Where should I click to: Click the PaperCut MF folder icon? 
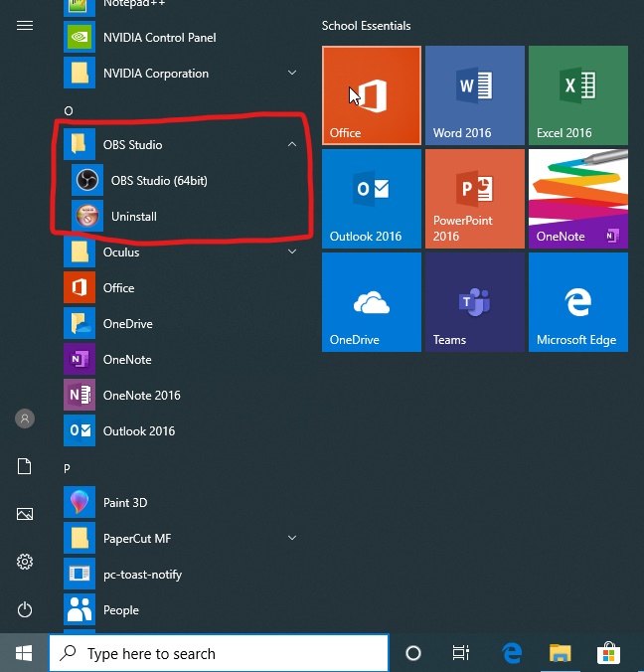coord(80,538)
